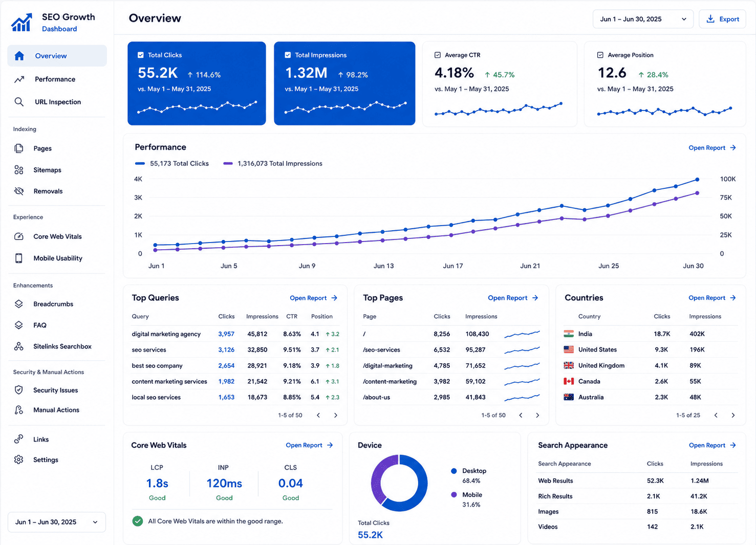Image resolution: width=756 pixels, height=545 pixels.
Task: Click the Performance trend-line icon
Action: (x=19, y=79)
